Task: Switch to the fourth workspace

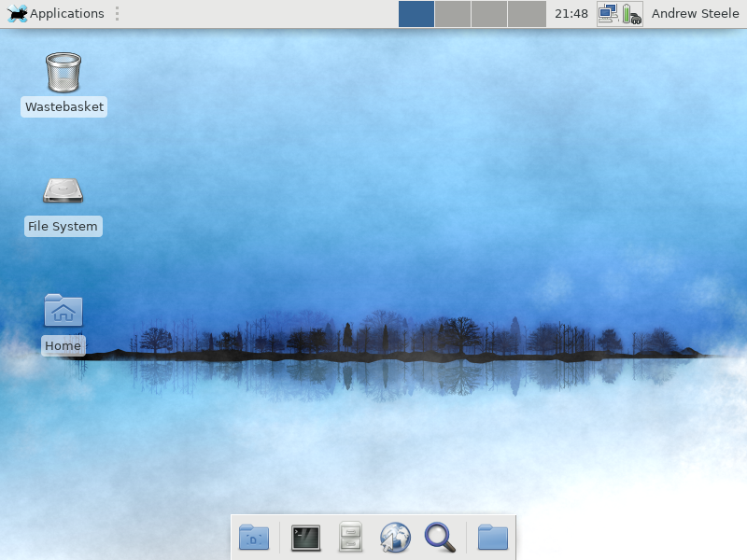Action: pyautogui.click(x=527, y=14)
